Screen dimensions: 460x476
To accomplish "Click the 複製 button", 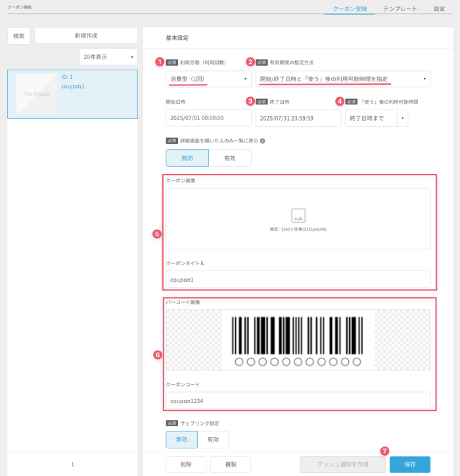I will tap(231, 464).
